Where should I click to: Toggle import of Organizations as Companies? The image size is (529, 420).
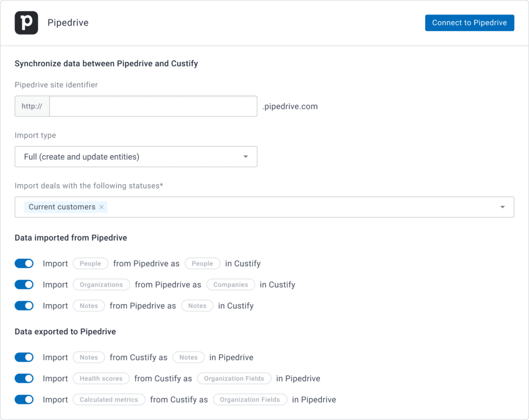pos(24,285)
